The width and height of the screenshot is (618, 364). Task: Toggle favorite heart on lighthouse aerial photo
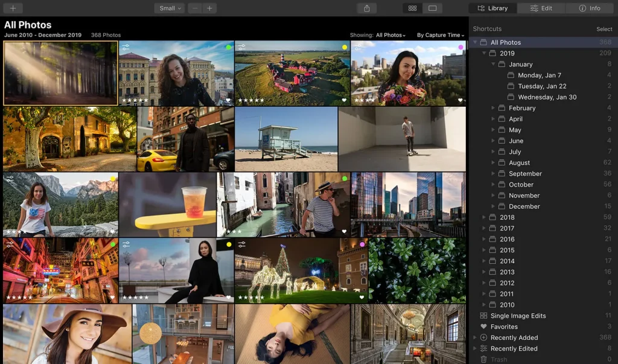(345, 100)
